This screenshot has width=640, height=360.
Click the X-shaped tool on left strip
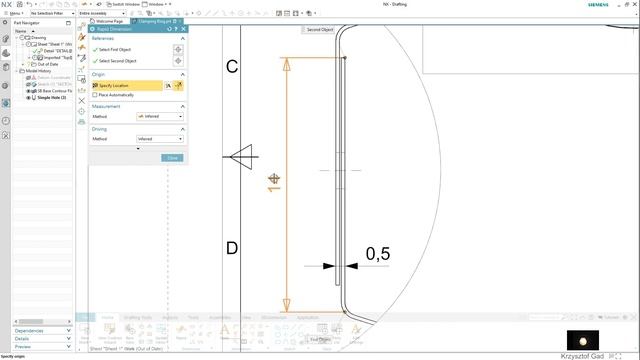tap(82, 100)
